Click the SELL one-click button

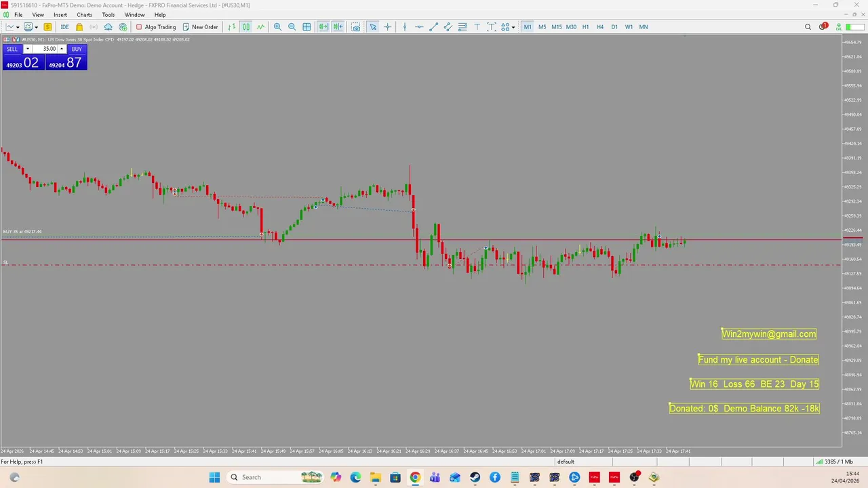pos(12,49)
